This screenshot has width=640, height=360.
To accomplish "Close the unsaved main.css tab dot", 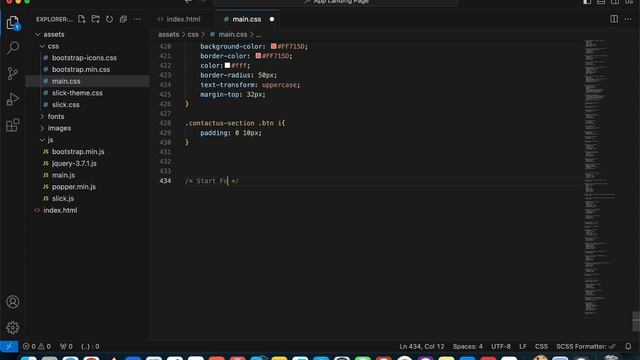I will point(272,19).
